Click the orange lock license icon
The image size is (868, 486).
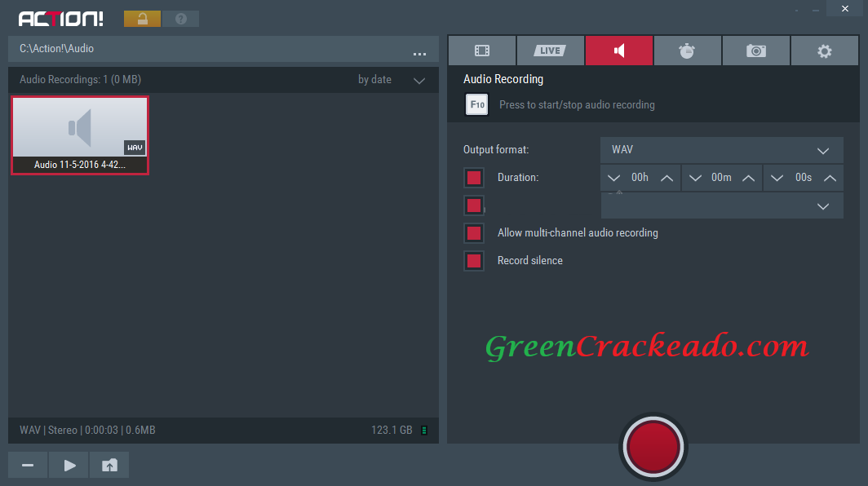point(142,19)
